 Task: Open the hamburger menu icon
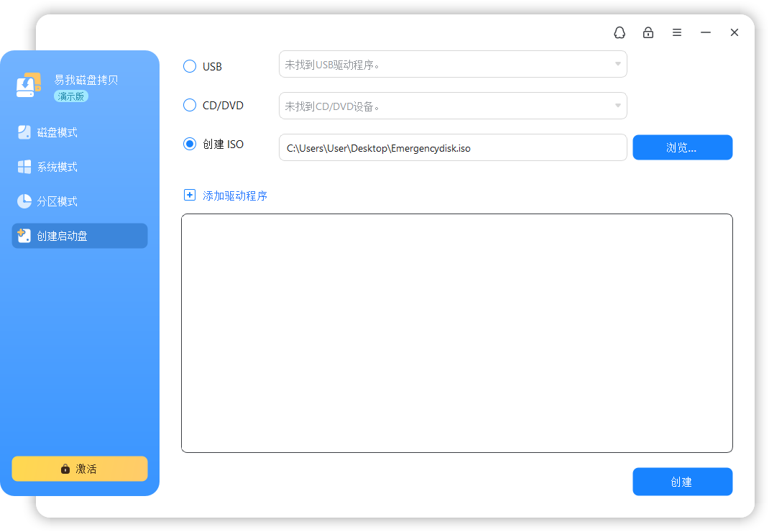677,32
